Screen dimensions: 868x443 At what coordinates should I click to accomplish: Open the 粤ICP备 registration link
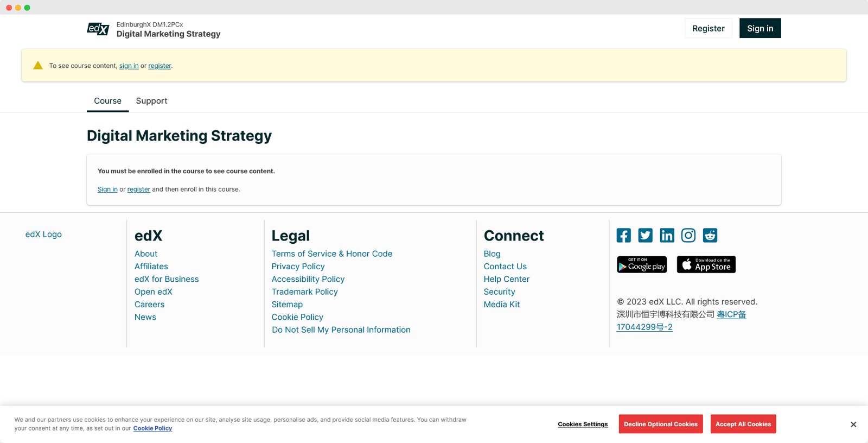tap(731, 314)
